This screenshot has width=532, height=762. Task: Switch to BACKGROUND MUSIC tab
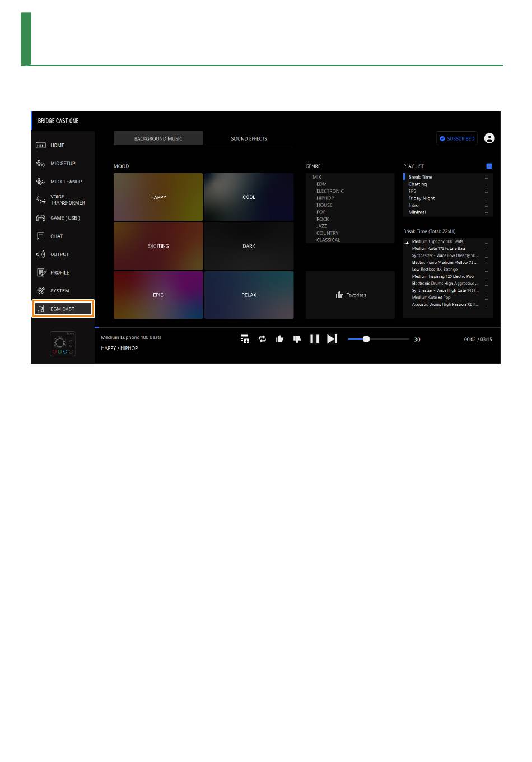point(158,138)
